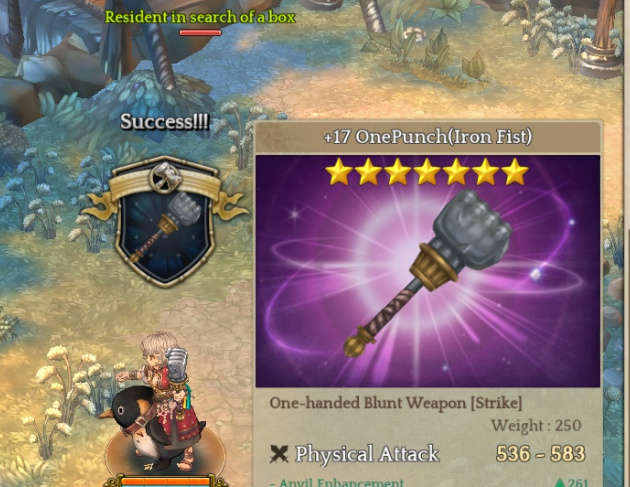Image resolution: width=630 pixels, height=487 pixels.
Task: Click the 536 - 583 attack value
Action: pos(540,454)
